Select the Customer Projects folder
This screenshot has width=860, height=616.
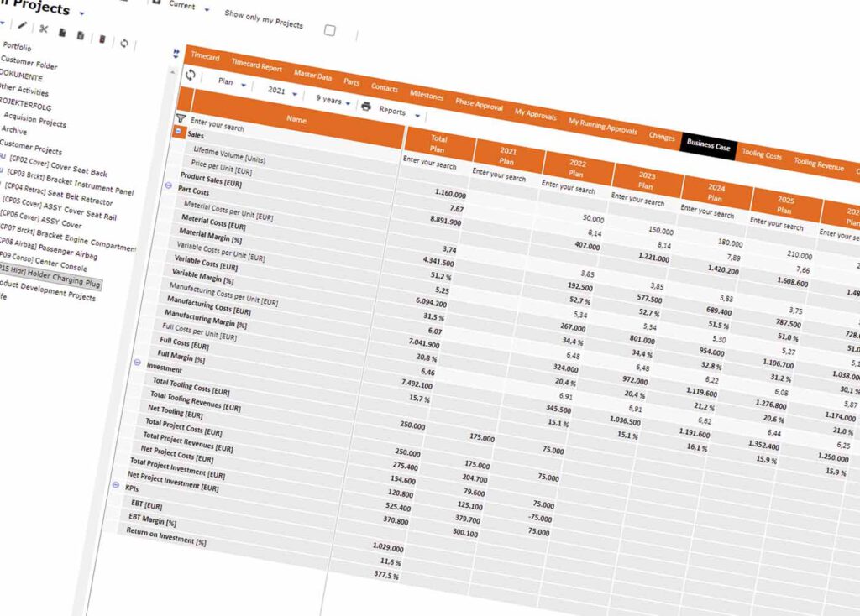tap(31, 147)
